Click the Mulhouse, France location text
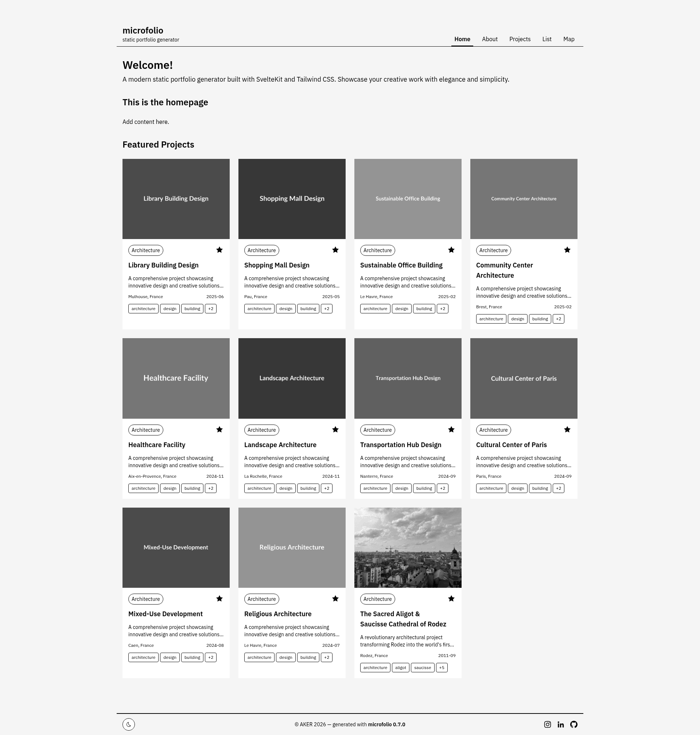 [145, 297]
